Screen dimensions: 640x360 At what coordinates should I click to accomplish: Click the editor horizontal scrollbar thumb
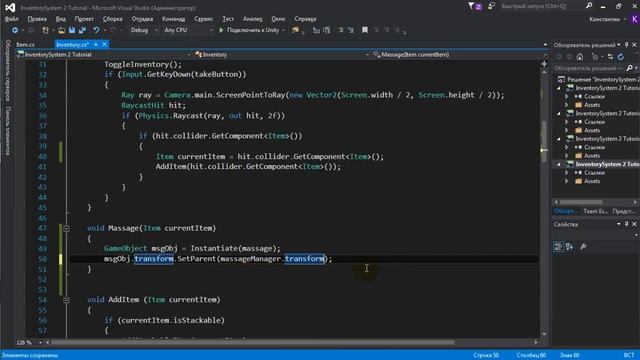(252, 342)
